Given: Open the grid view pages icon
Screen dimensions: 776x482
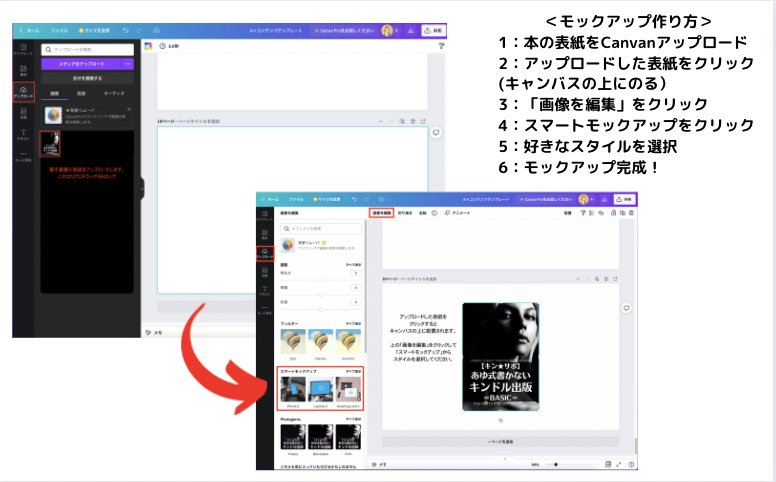Looking at the screenshot, I should [608, 464].
